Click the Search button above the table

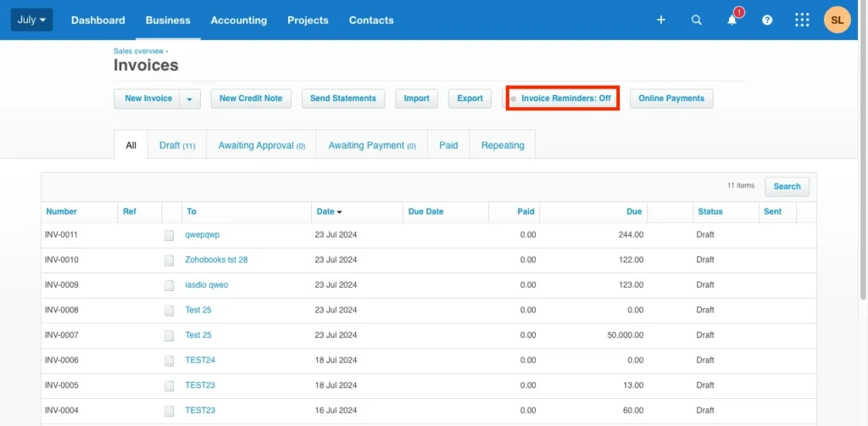click(787, 187)
